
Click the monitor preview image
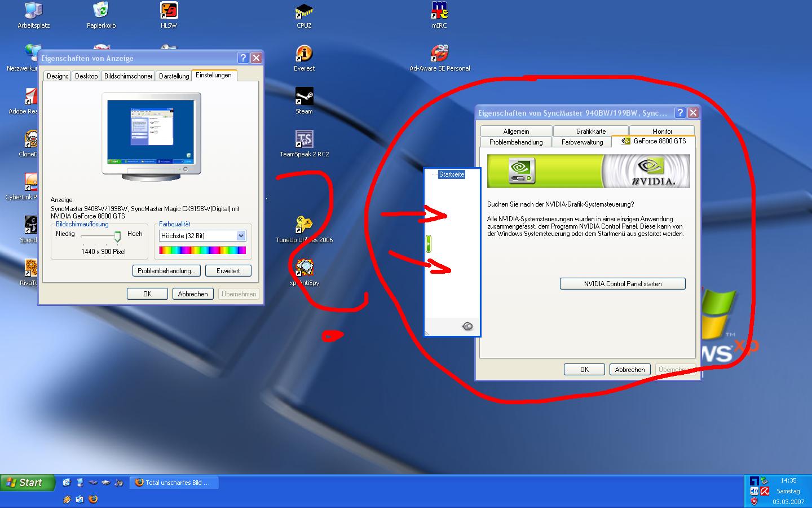pos(151,136)
